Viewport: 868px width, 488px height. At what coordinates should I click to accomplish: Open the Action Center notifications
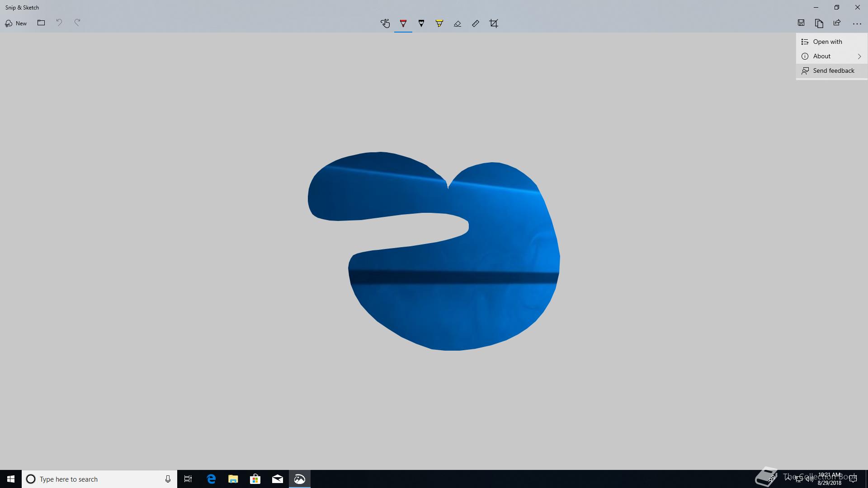pos(853,479)
